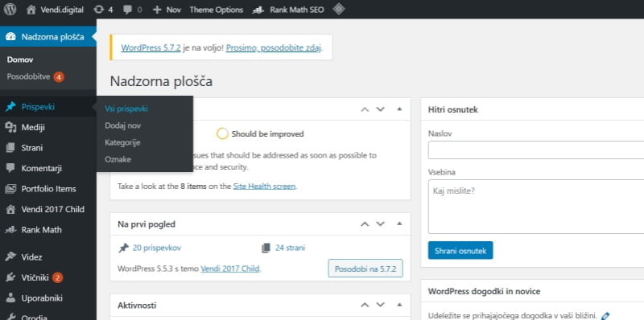Open Videz appearance icon
Image resolution: width=644 pixels, height=320 pixels.
(10, 257)
